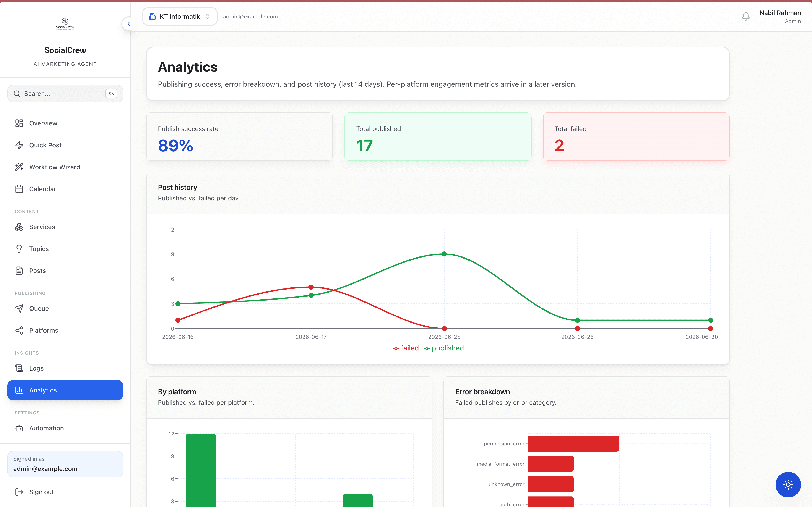Viewport: 812px width, 507px height.
Task: Click admin@example.com text in top bar
Action: tap(250, 16)
